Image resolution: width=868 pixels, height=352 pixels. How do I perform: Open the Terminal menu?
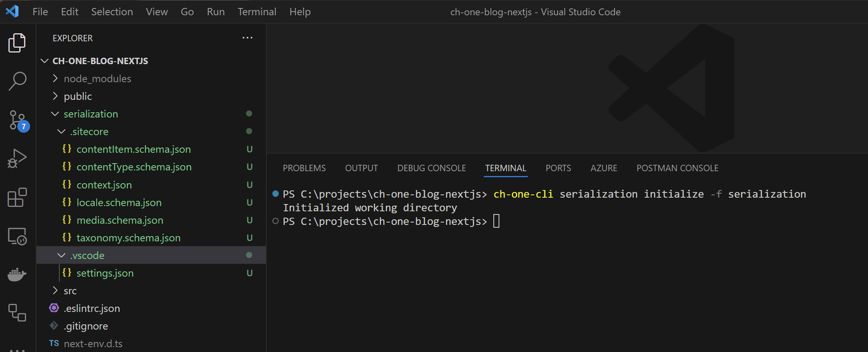(257, 12)
